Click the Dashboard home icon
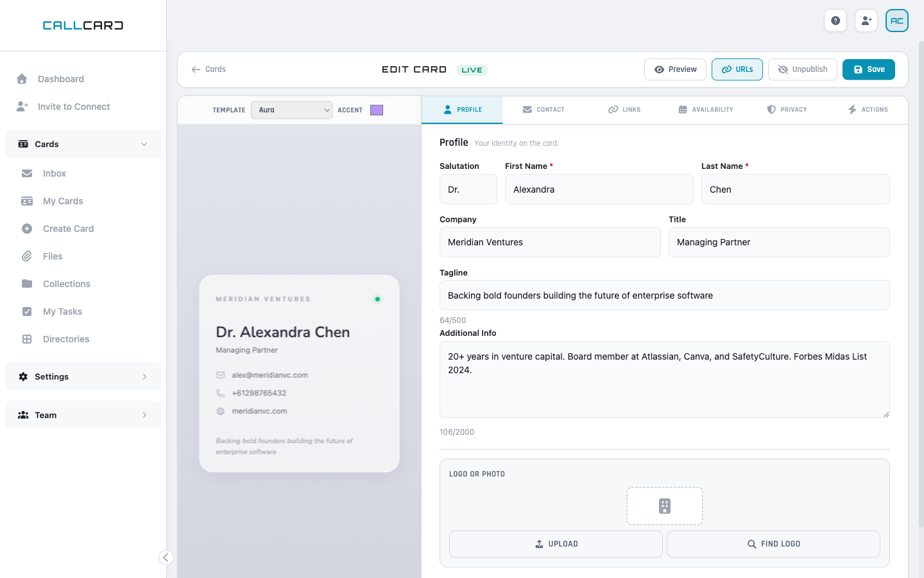 point(22,78)
